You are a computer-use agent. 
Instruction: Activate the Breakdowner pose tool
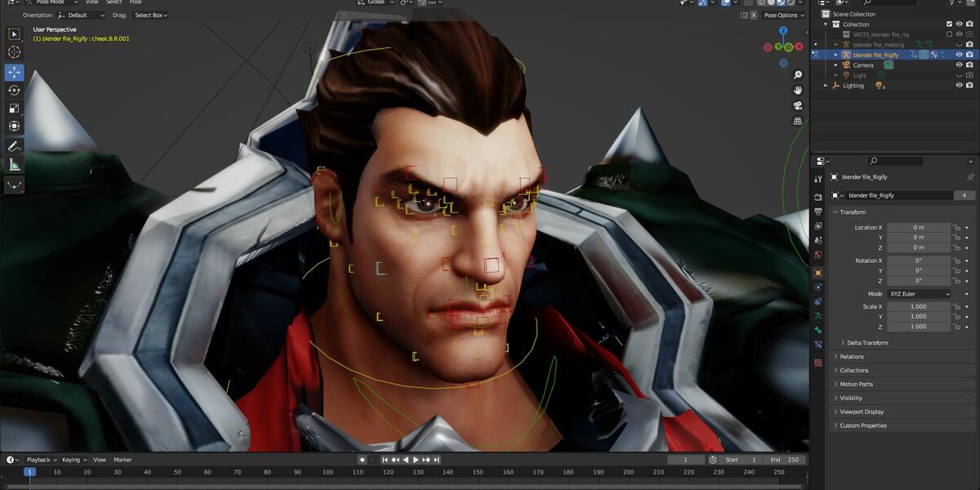14,186
